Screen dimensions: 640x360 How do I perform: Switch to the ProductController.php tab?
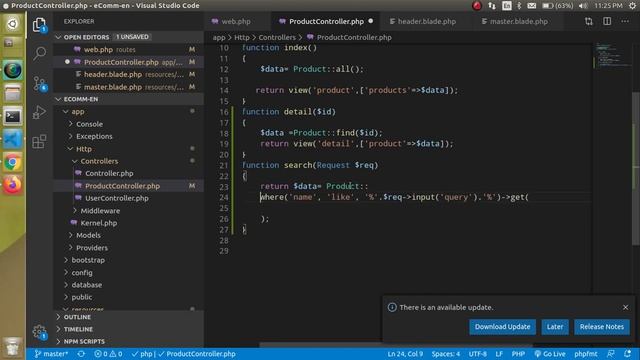(x=325, y=21)
